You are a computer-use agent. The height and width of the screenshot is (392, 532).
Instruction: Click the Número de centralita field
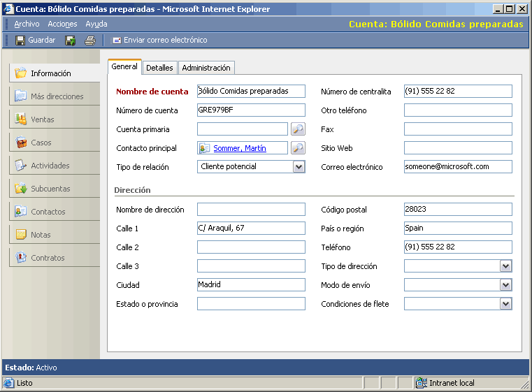tap(458, 92)
